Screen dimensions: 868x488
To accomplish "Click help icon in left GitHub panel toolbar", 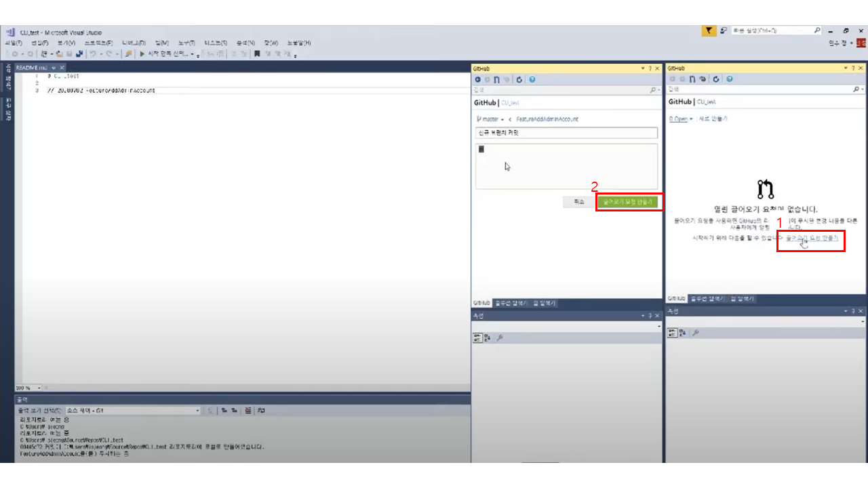I will click(x=532, y=79).
